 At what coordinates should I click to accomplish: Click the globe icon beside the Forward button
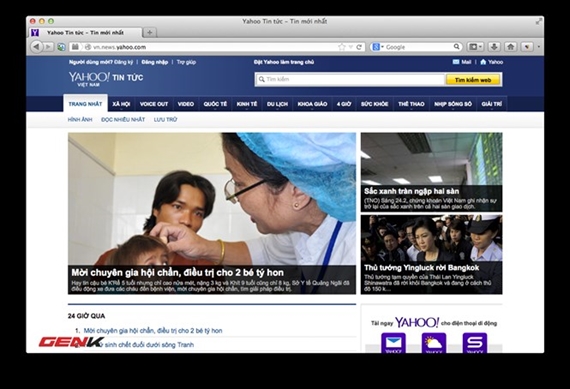pos(61,47)
